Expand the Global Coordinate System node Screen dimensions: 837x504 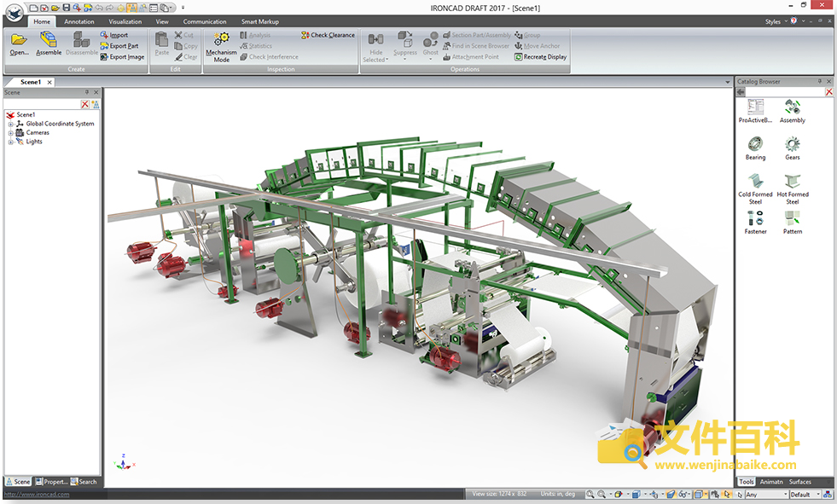11,125
